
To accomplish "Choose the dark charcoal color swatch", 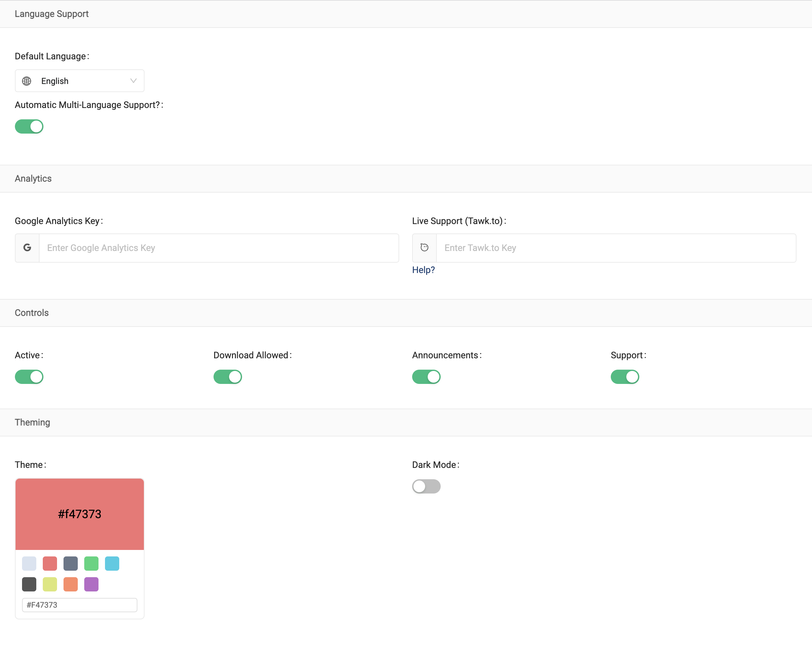I will pos(29,584).
